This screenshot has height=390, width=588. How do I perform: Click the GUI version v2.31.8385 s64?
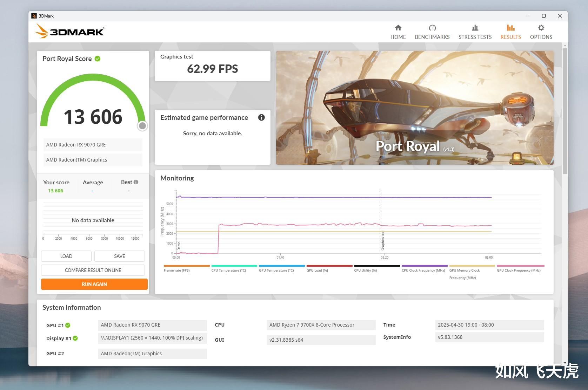321,340
